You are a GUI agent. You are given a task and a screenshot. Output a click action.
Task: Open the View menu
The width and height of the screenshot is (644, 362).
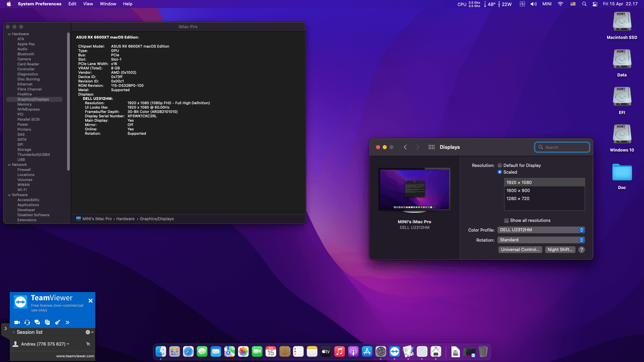click(88, 4)
